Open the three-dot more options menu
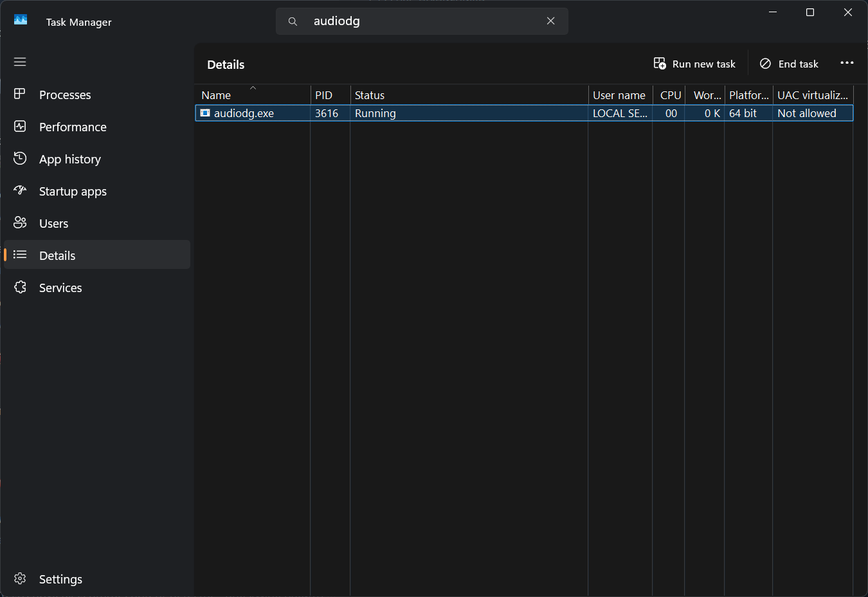Screen dimensions: 868x597 click(x=847, y=63)
